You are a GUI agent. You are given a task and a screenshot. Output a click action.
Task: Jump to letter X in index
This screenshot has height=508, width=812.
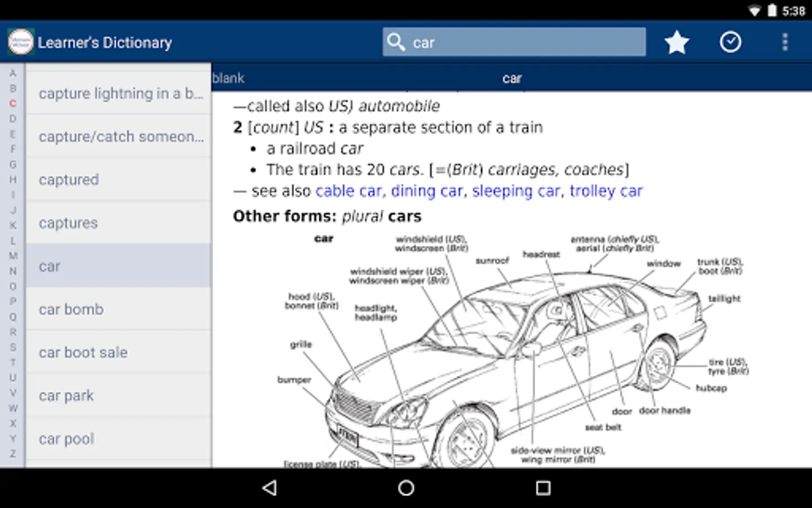12,423
